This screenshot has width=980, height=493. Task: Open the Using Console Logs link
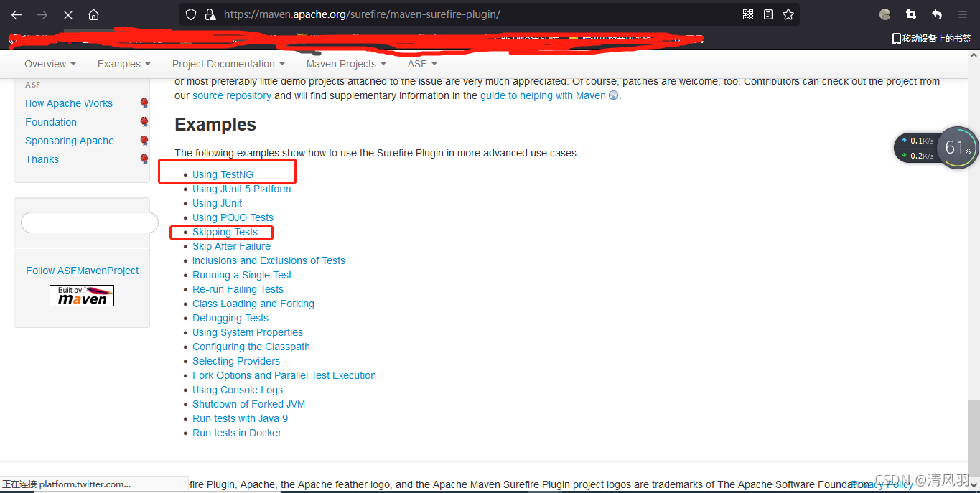(238, 390)
